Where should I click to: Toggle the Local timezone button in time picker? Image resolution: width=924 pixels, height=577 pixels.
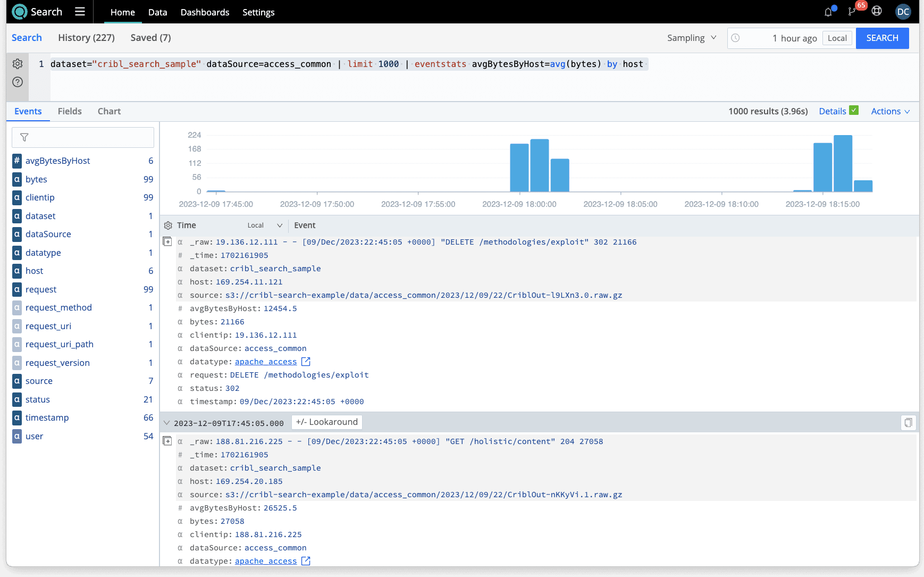(837, 38)
